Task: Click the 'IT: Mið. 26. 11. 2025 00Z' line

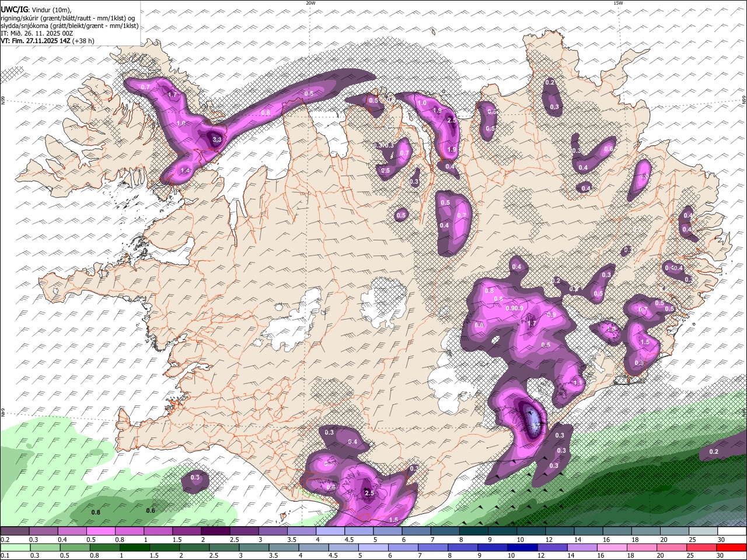Action: click(37, 33)
